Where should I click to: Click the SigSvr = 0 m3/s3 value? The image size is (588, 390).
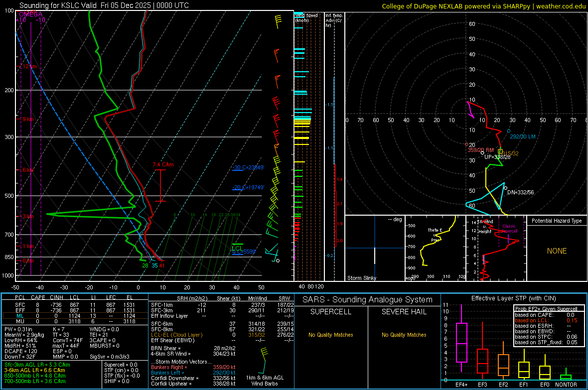[110, 357]
